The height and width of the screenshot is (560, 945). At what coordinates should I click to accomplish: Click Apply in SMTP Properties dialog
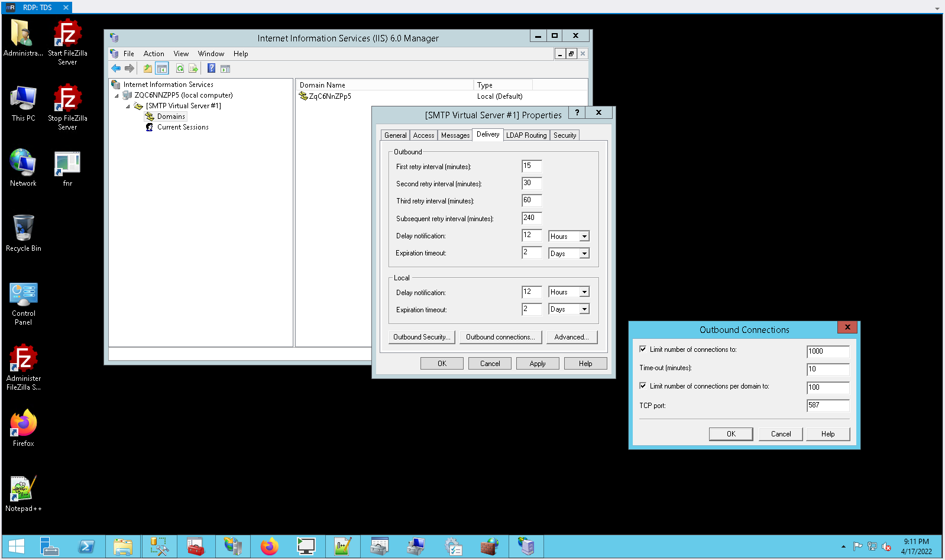point(538,364)
